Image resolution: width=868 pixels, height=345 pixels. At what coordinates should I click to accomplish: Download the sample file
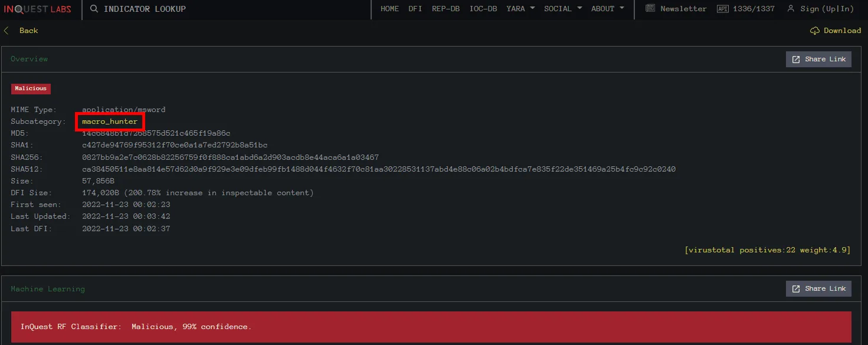842,31
